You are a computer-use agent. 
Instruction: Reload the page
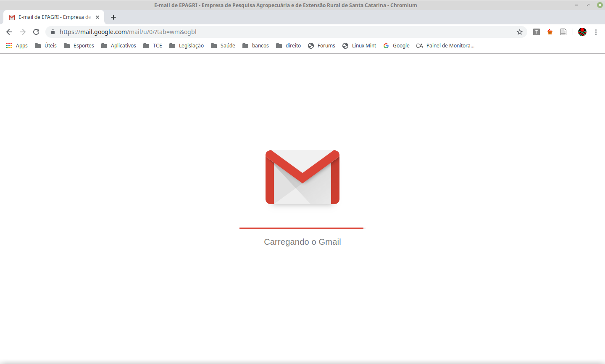36,32
